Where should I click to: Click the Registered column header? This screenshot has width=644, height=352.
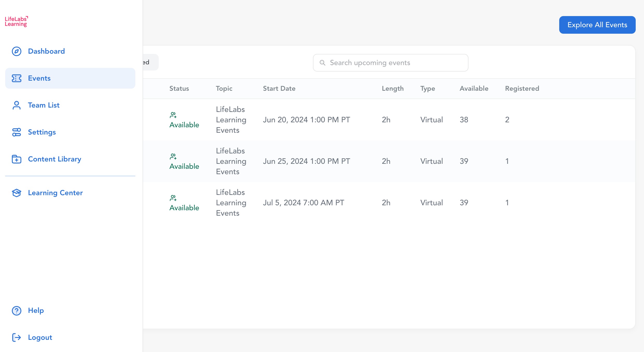click(x=522, y=89)
